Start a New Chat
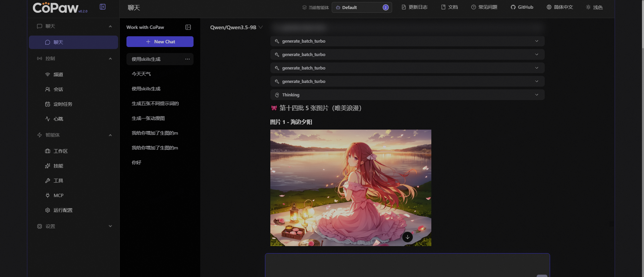Screen dimensions: 644x277 tap(160, 42)
